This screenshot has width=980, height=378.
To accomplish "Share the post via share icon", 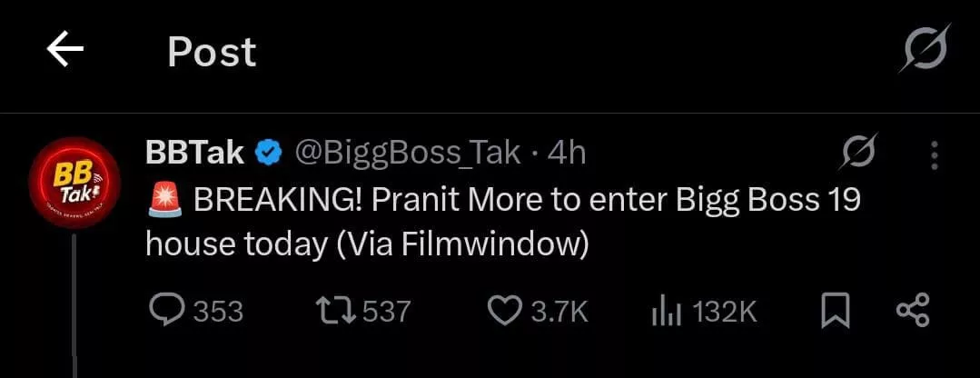I will tap(912, 312).
